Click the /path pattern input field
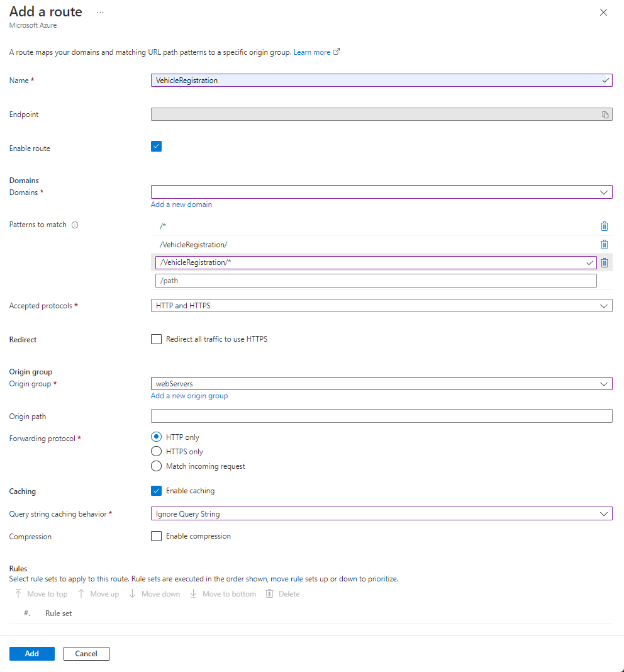Viewport: 624px width, 672px height. click(x=376, y=281)
